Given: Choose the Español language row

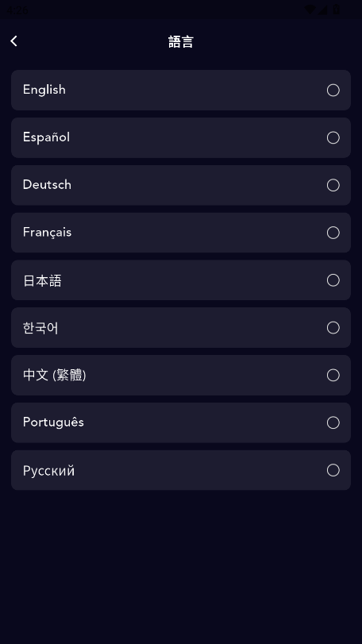Looking at the screenshot, I should 181,137.
